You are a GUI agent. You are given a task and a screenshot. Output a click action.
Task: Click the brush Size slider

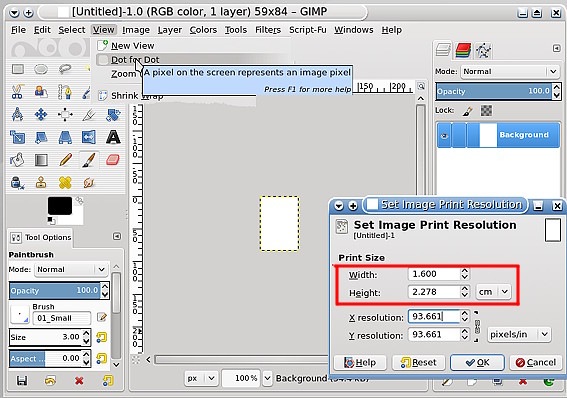[x=46, y=337]
